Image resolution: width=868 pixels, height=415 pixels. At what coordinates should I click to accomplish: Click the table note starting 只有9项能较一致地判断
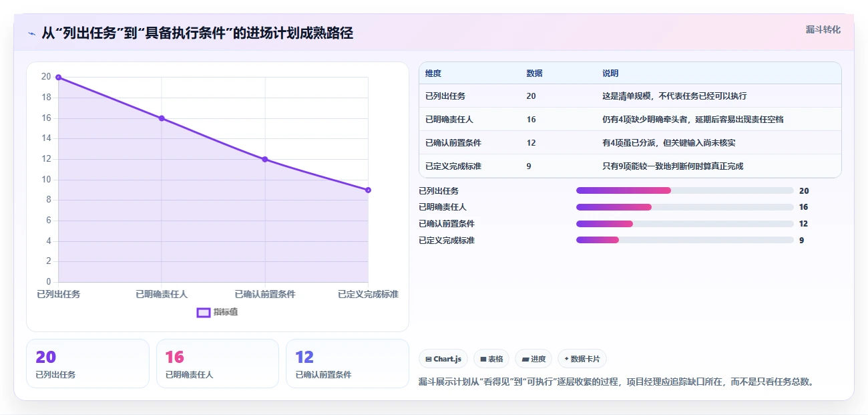673,166
